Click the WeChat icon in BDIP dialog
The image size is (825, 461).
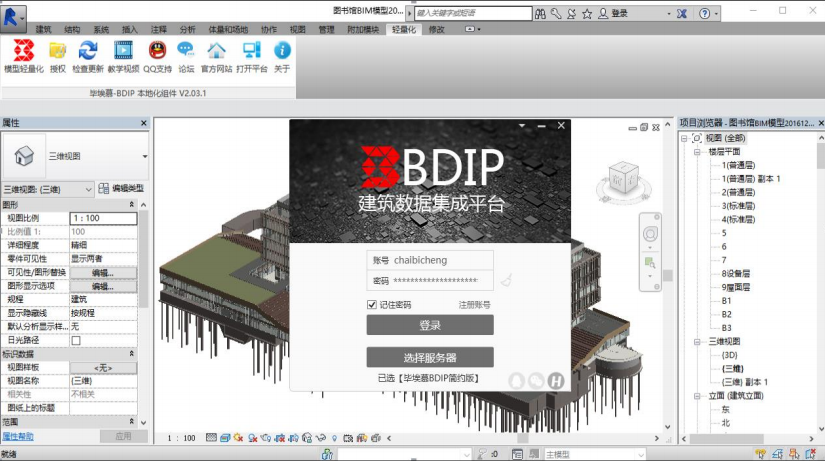pos(536,380)
